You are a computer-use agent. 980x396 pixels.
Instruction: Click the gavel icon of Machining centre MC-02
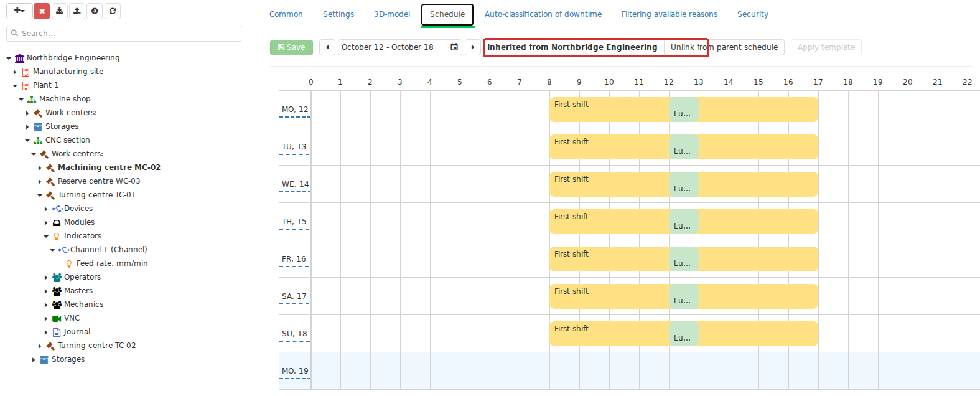pyautogui.click(x=50, y=167)
